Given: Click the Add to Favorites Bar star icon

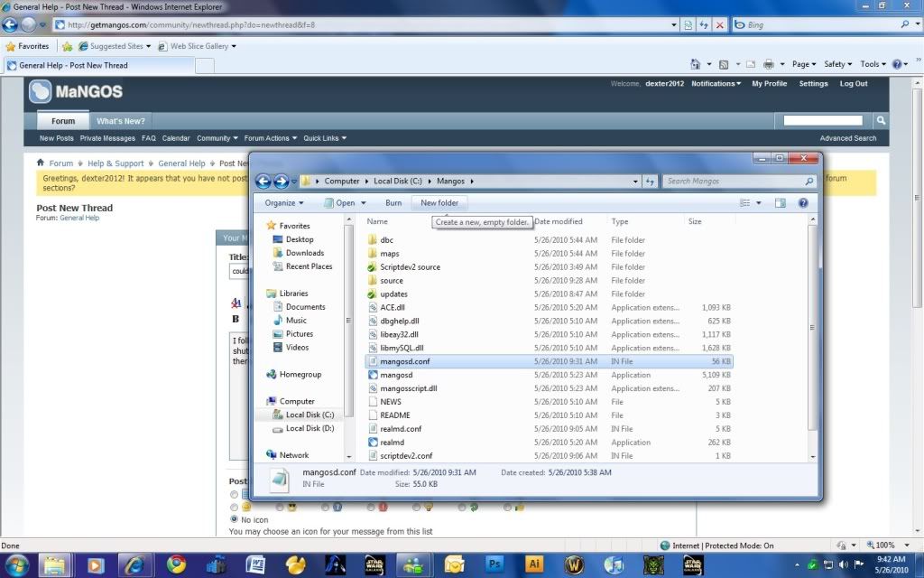Looking at the screenshot, I should point(67,46).
